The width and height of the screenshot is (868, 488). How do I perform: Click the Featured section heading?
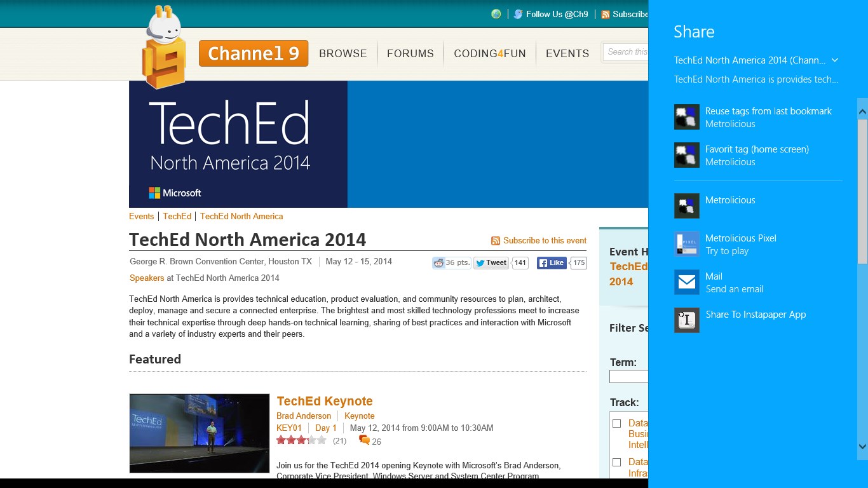click(x=155, y=359)
